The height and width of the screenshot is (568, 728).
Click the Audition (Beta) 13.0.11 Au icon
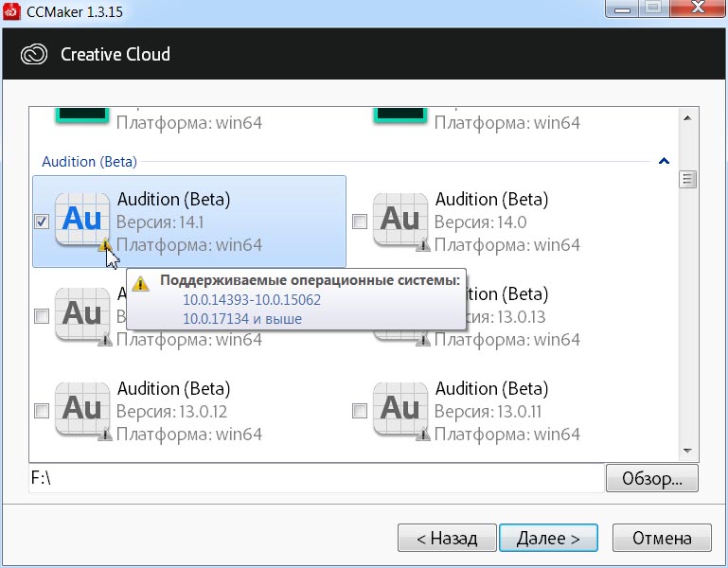point(400,408)
